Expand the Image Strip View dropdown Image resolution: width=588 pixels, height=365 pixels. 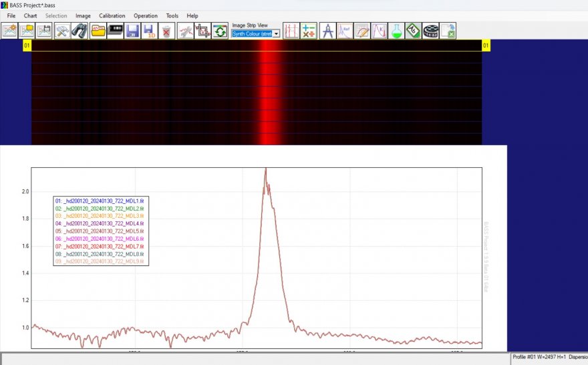tap(276, 33)
